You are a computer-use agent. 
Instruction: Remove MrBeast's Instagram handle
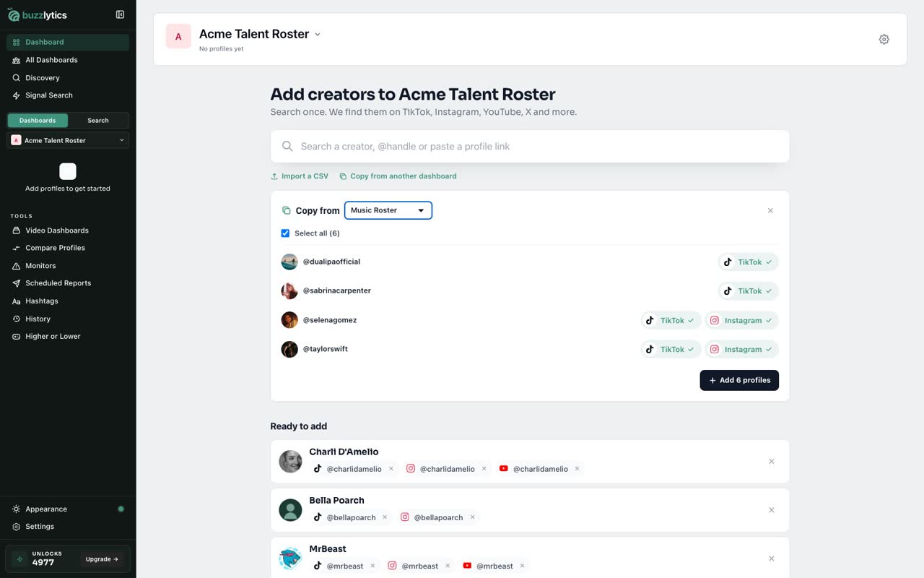point(448,566)
